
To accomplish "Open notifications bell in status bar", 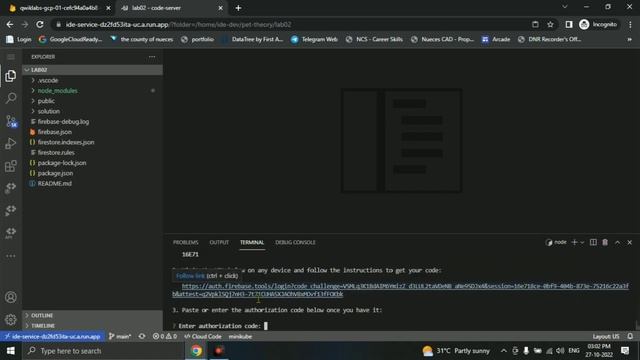I will click(x=630, y=336).
